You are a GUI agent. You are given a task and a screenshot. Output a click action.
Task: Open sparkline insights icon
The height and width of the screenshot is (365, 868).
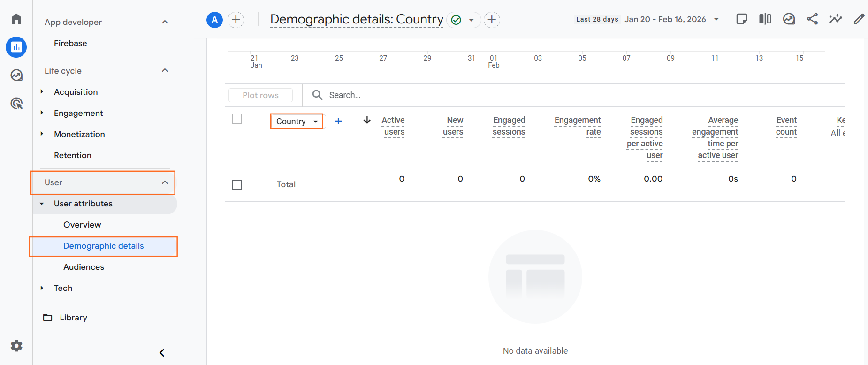836,19
